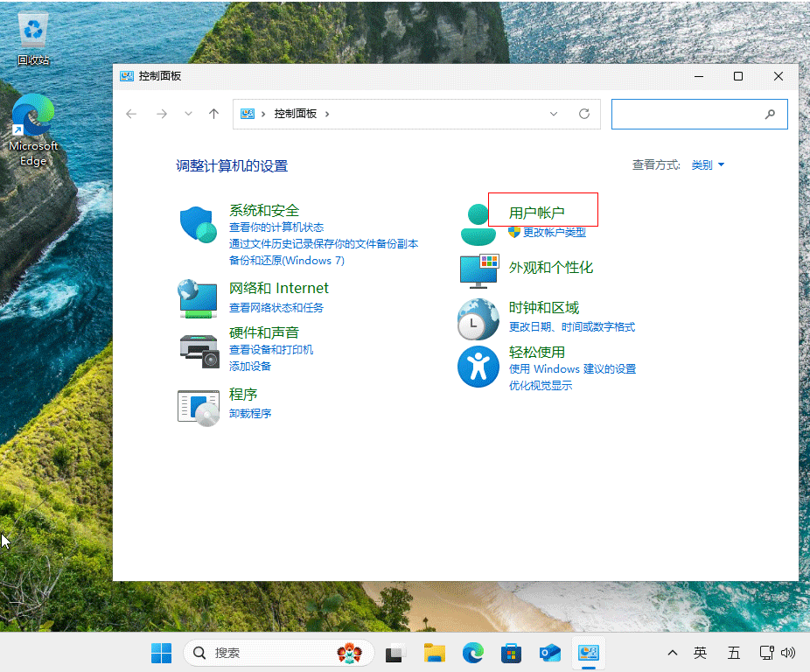Click the taskbar 搜索 search box
Screen dimensions: 810x672
pyautogui.click(x=278, y=653)
